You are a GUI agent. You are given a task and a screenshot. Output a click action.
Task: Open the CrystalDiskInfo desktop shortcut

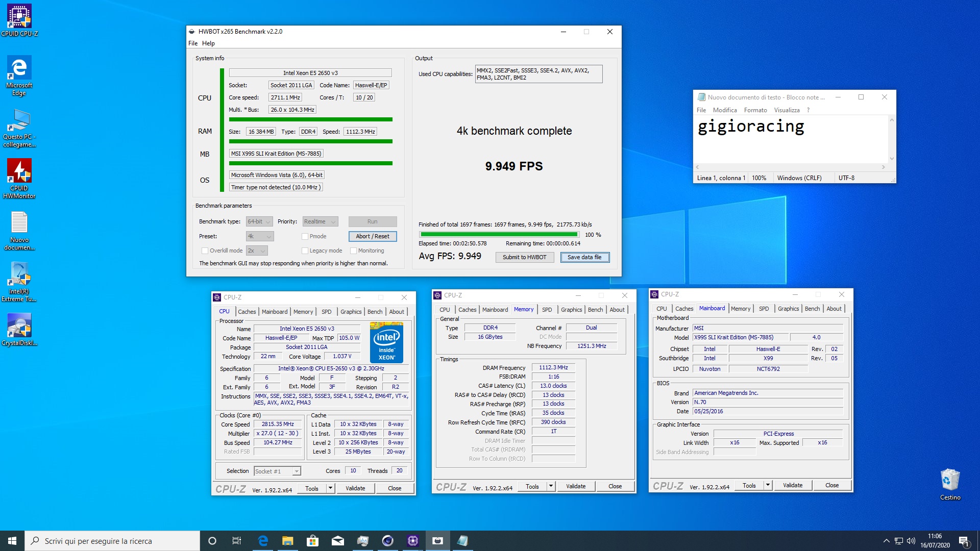19,329
